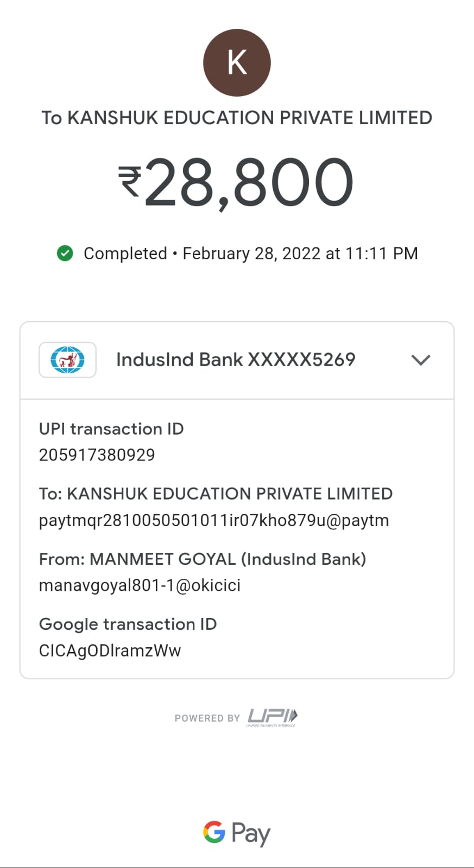Screen dimensions: 474x868
Task: Click the IndusInd Bank logo icon
Action: coord(67,360)
